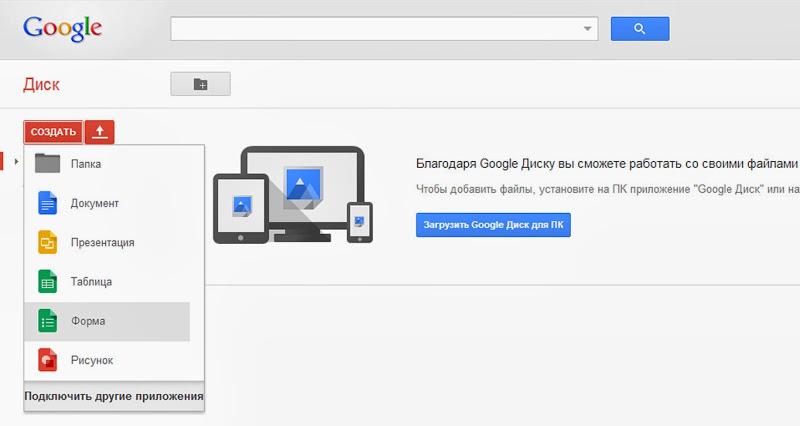This screenshot has width=800, height=426.
Task: Open the Диск home link
Action: tap(41, 84)
